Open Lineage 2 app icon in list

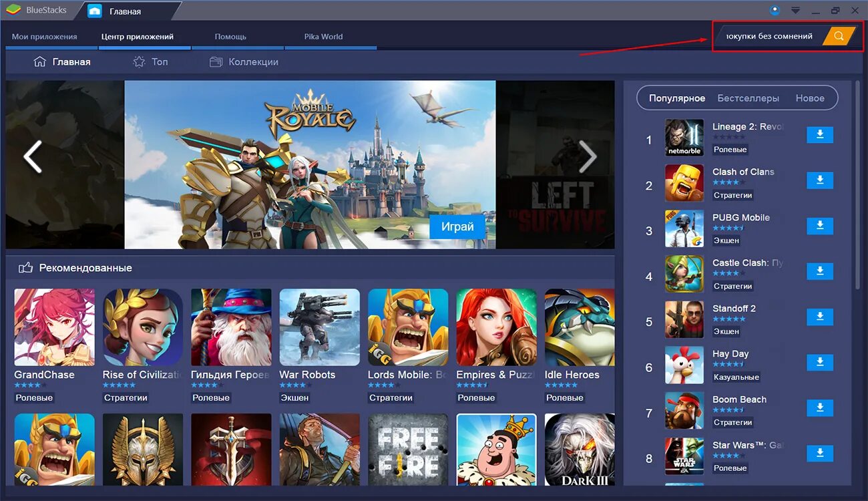pyautogui.click(x=684, y=138)
